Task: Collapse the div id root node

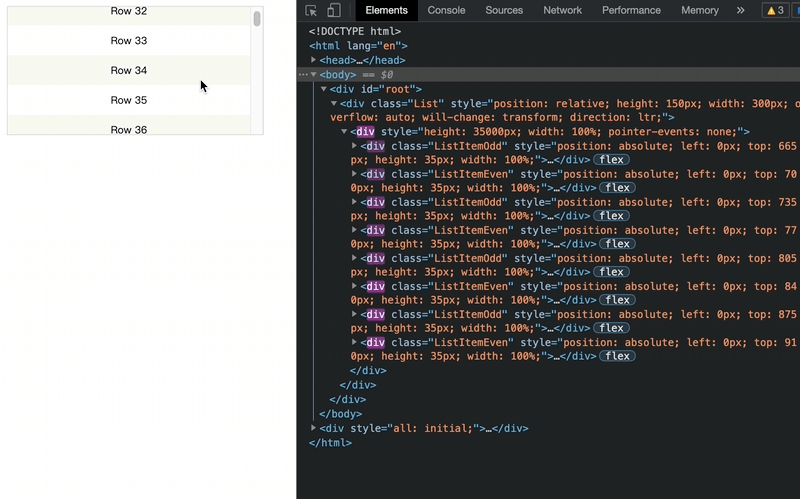Action: [x=323, y=89]
